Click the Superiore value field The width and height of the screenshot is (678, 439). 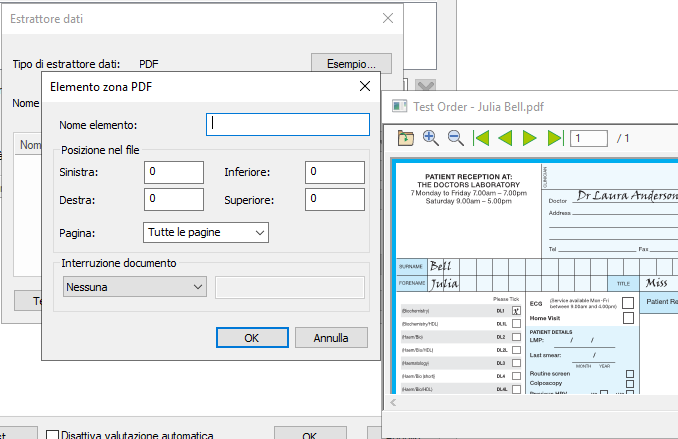tap(334, 198)
